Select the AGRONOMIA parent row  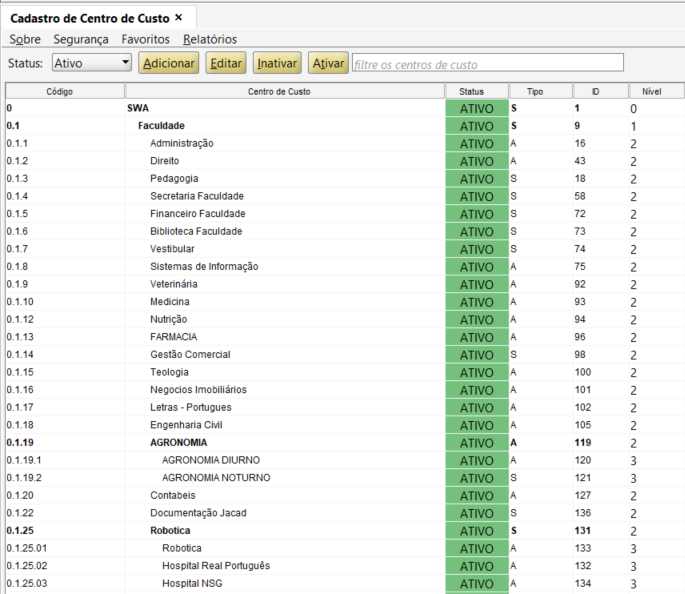(x=345, y=442)
